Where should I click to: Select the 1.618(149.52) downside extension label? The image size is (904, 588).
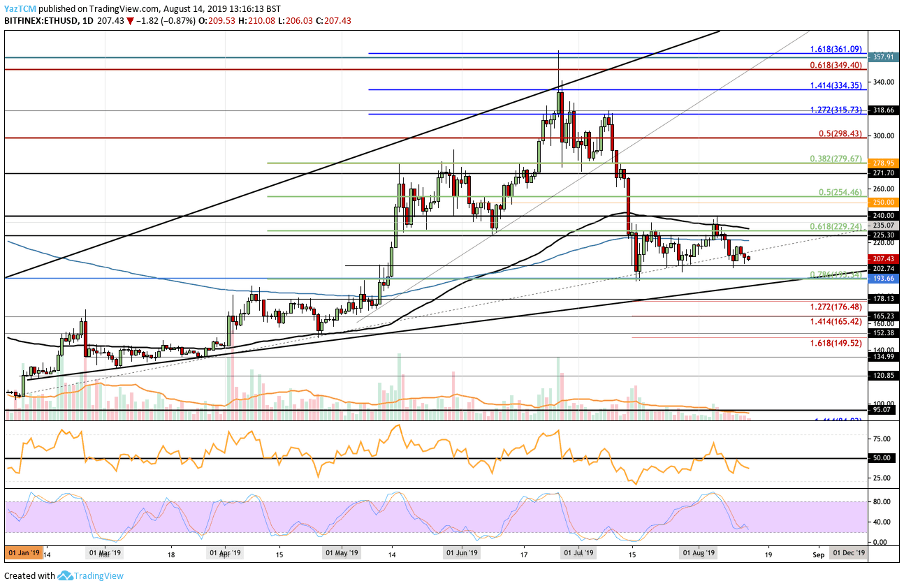click(837, 344)
